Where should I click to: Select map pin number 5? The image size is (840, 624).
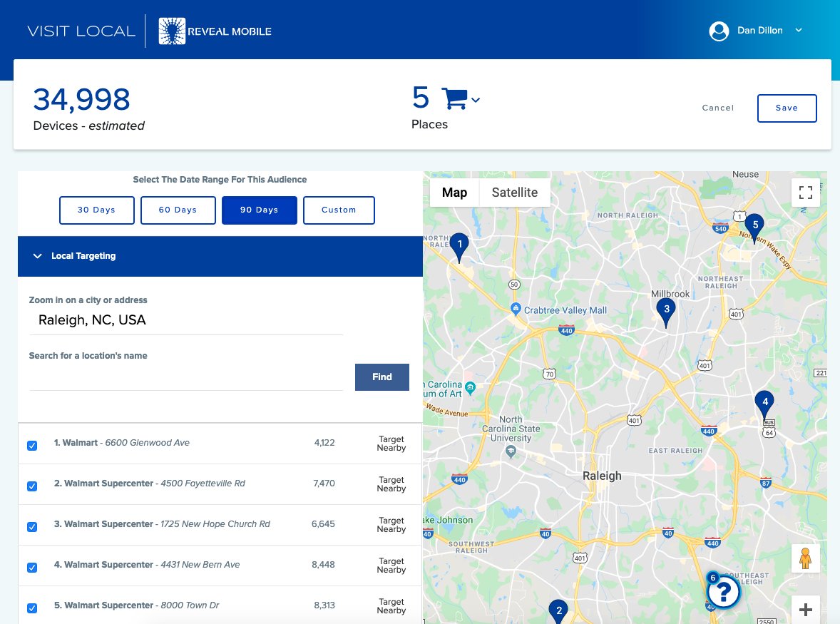(x=754, y=226)
